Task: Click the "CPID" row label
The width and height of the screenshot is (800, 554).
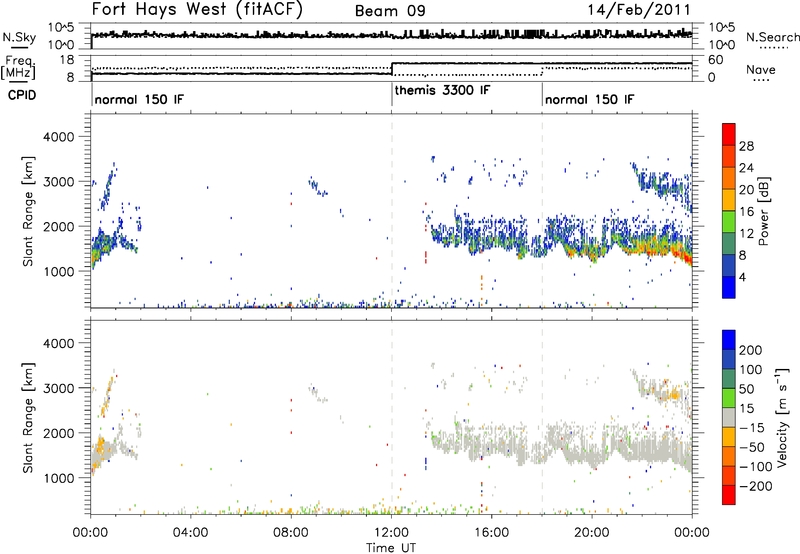Action: pos(22,95)
